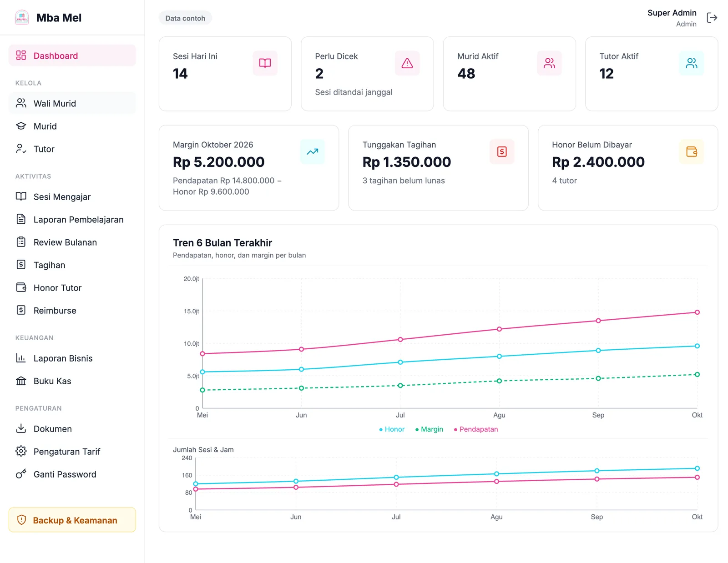Open the Dashboard menu item
Image resolution: width=728 pixels, height=563 pixels.
72,55
